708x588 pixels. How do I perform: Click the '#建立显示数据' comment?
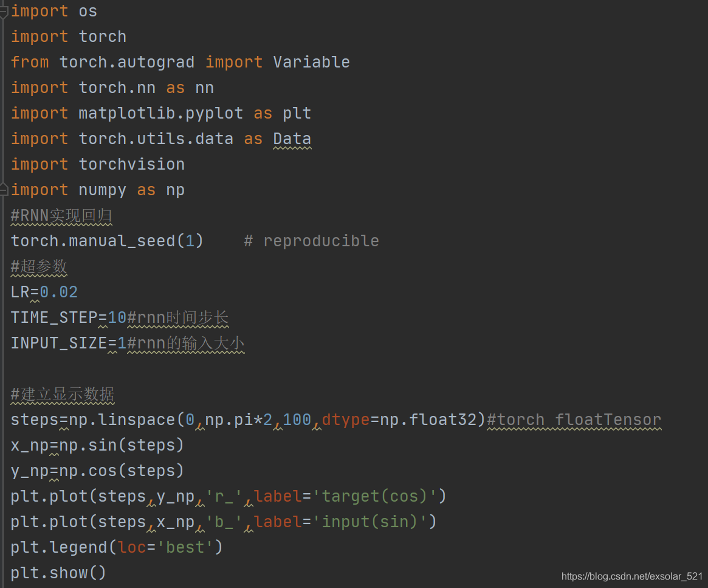pos(63,394)
